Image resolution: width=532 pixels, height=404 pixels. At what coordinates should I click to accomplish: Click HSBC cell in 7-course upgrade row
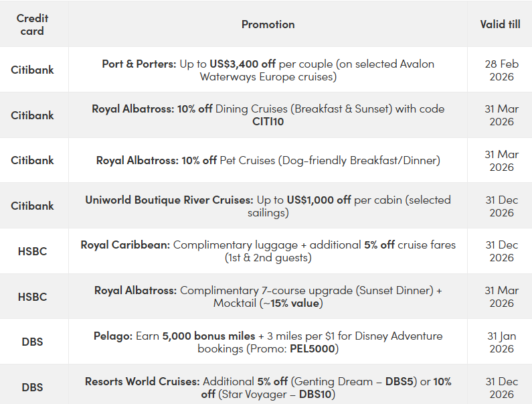pyautogui.click(x=32, y=296)
